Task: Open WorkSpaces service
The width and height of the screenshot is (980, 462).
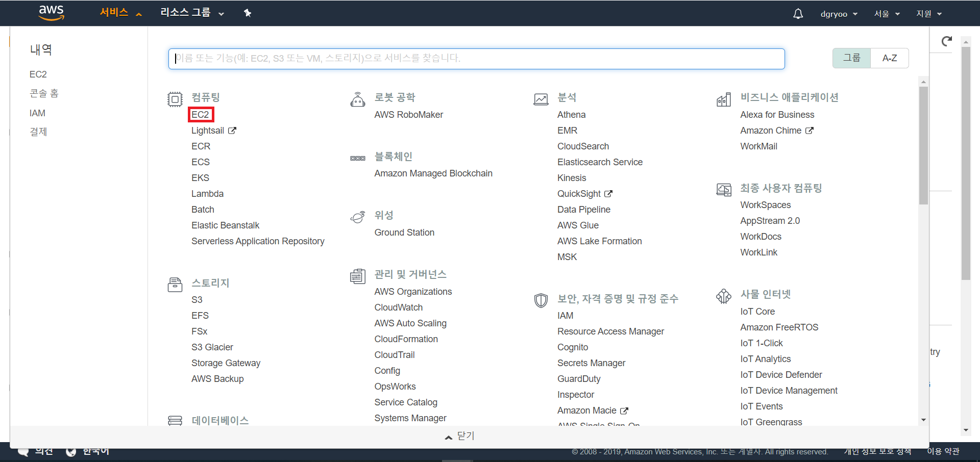Action: click(766, 205)
